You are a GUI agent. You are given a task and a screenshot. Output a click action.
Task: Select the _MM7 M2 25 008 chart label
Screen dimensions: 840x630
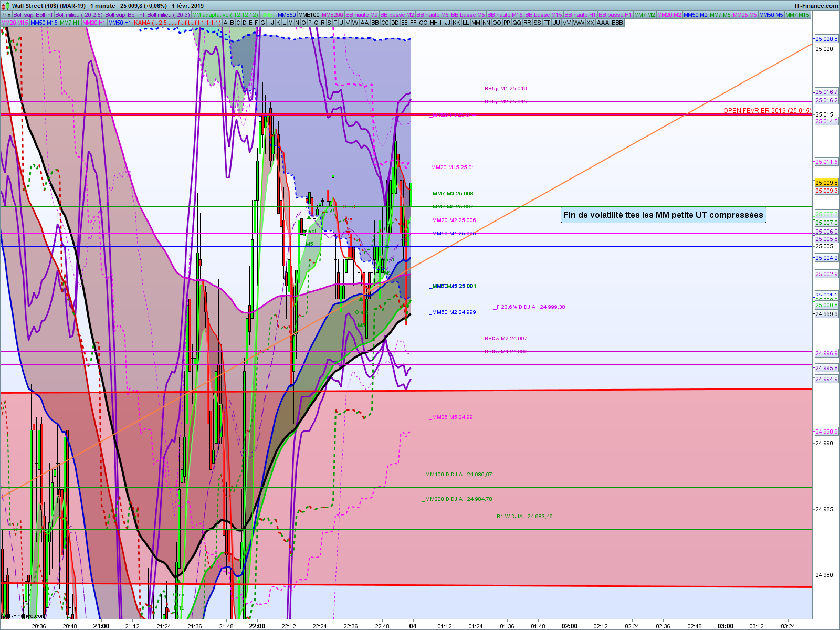[x=451, y=194]
